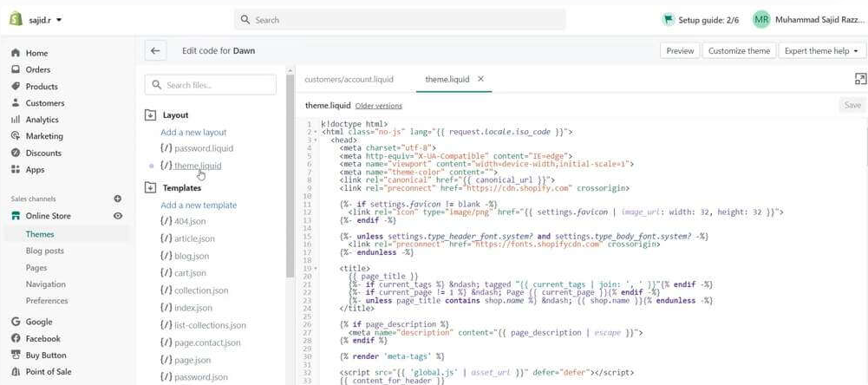Click Add a new layout
868x385 pixels.
click(x=193, y=133)
